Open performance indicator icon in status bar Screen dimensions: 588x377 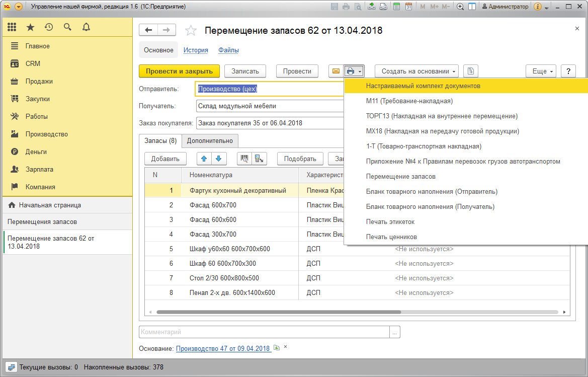11,367
